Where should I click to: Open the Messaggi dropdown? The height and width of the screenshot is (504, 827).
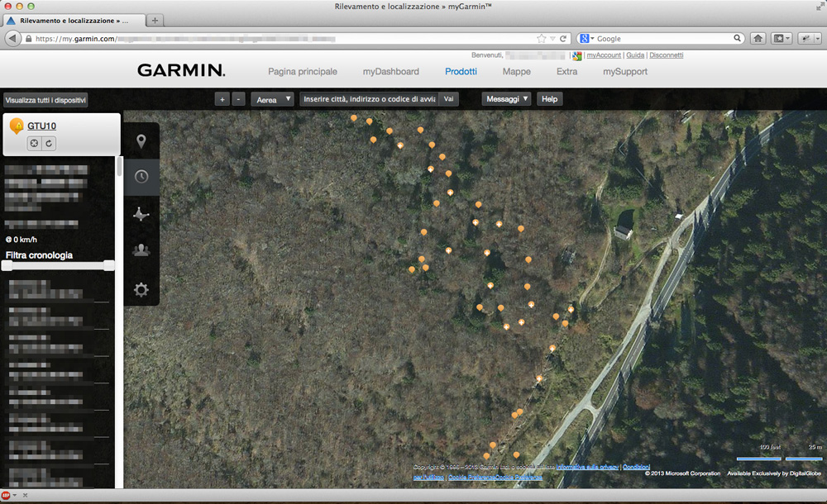(506, 99)
